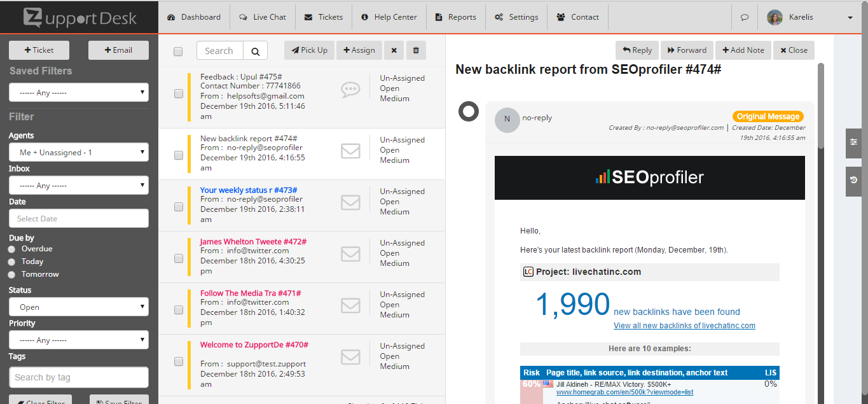
Task: Click the Search by tag field
Action: click(x=79, y=377)
